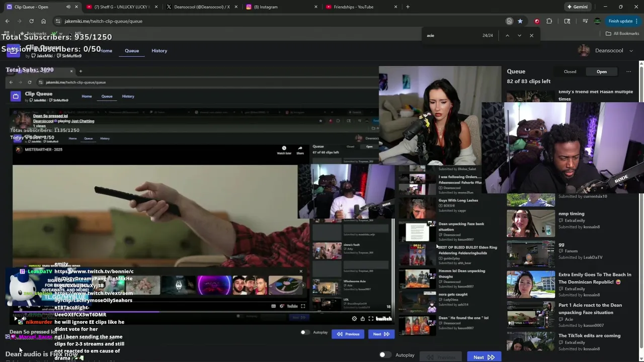Open "Emily's friend met Hasan" clip
The image size is (644, 362).
coord(596,95)
